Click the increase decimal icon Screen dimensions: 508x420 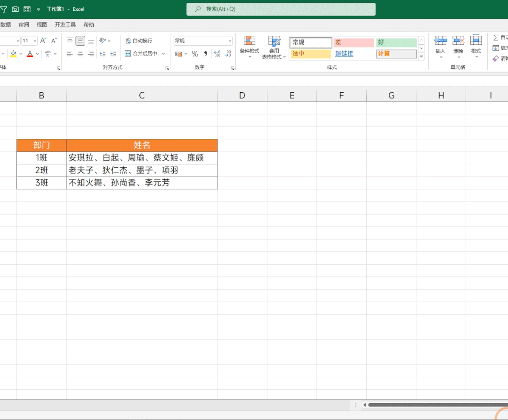[217, 54]
